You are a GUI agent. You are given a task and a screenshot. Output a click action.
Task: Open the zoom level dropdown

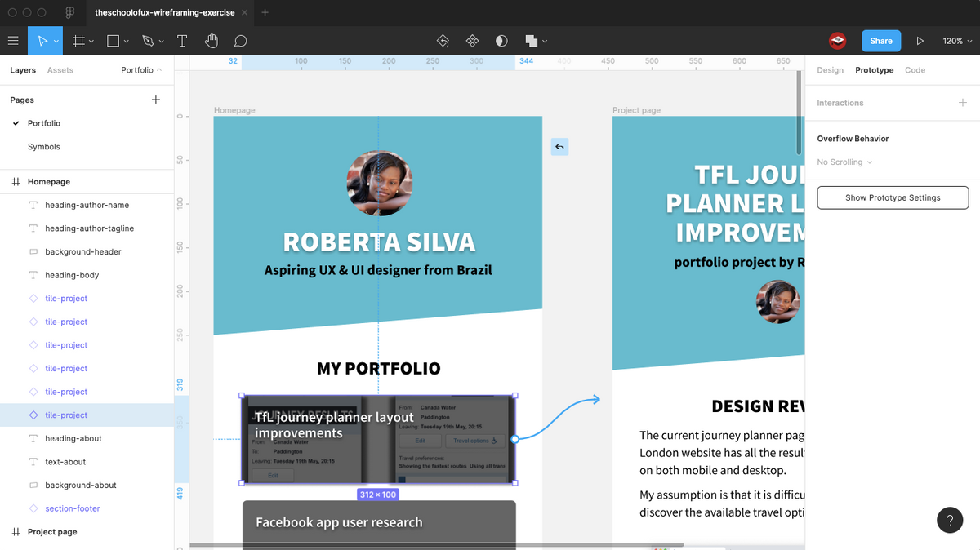(957, 41)
